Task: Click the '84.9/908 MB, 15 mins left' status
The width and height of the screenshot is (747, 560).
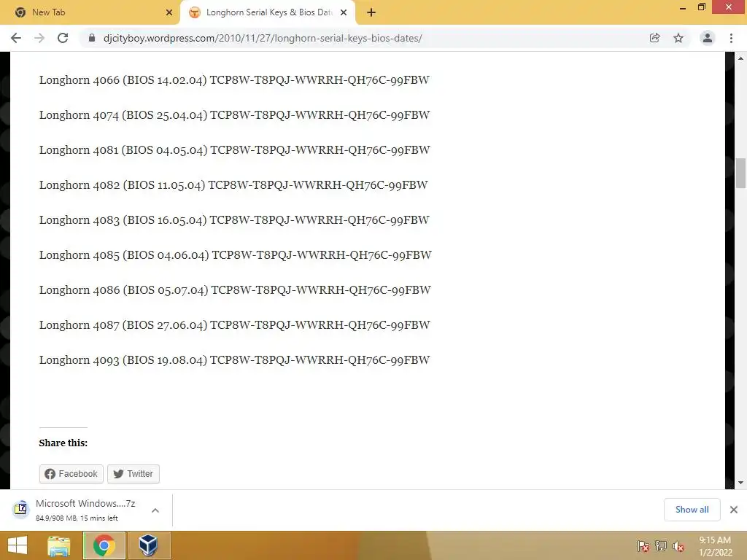Action: (77, 518)
